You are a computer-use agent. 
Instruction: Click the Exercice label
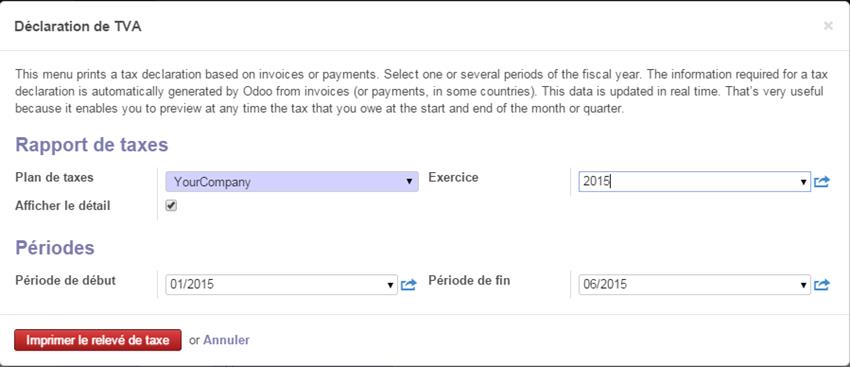coord(453,177)
